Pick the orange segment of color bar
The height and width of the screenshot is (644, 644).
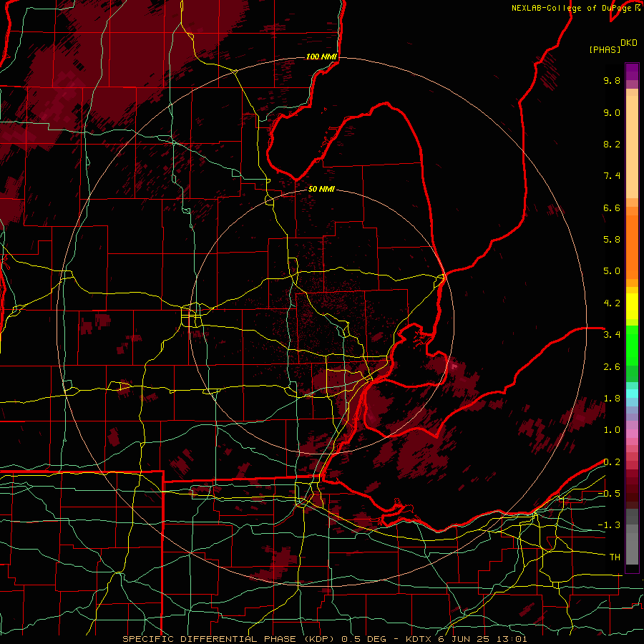[x=632, y=246]
